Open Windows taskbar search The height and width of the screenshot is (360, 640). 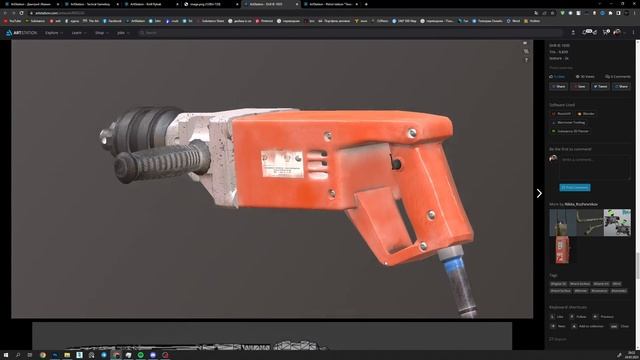point(18,355)
